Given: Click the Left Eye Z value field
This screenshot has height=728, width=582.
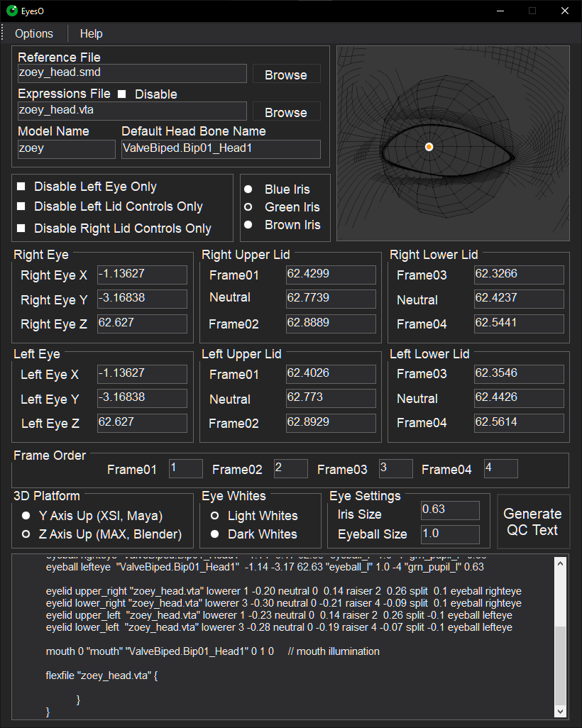Looking at the screenshot, I should (x=142, y=423).
